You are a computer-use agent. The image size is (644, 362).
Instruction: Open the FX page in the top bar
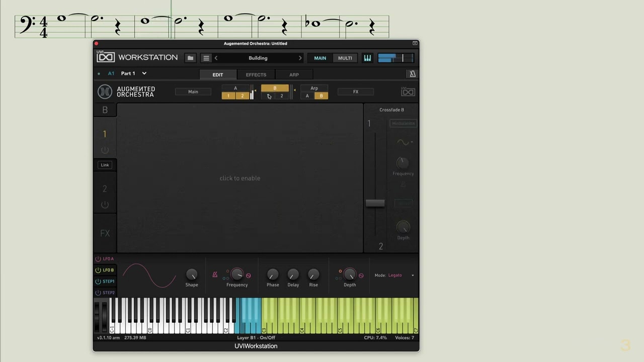356,92
